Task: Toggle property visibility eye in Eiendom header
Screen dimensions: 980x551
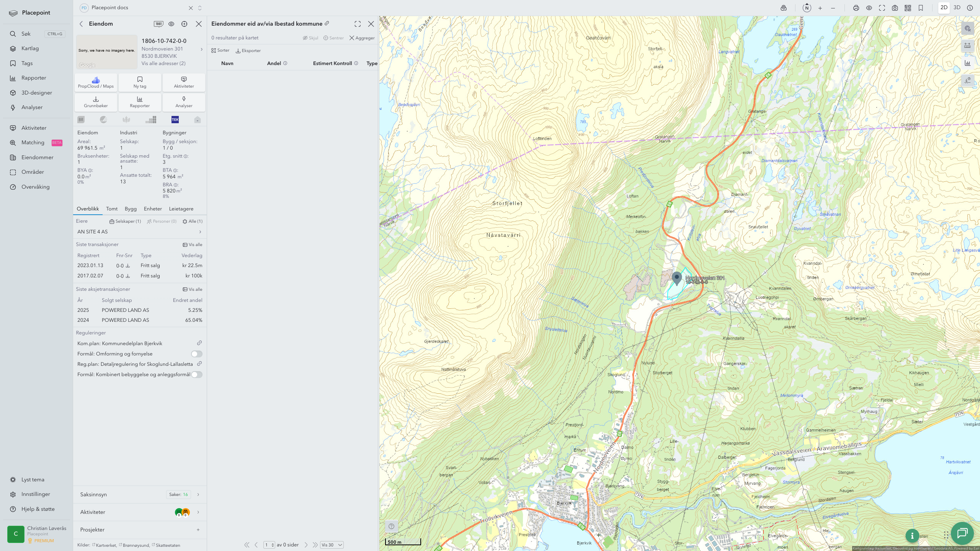Action: (171, 24)
